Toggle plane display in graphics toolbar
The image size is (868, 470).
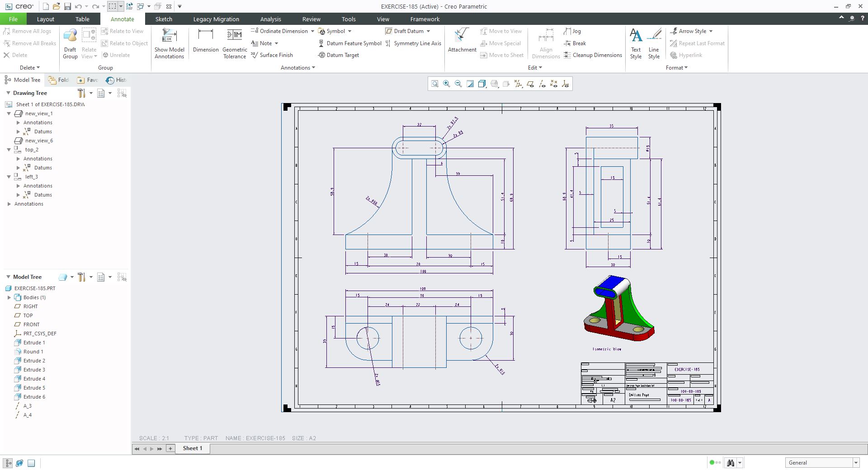click(x=530, y=84)
